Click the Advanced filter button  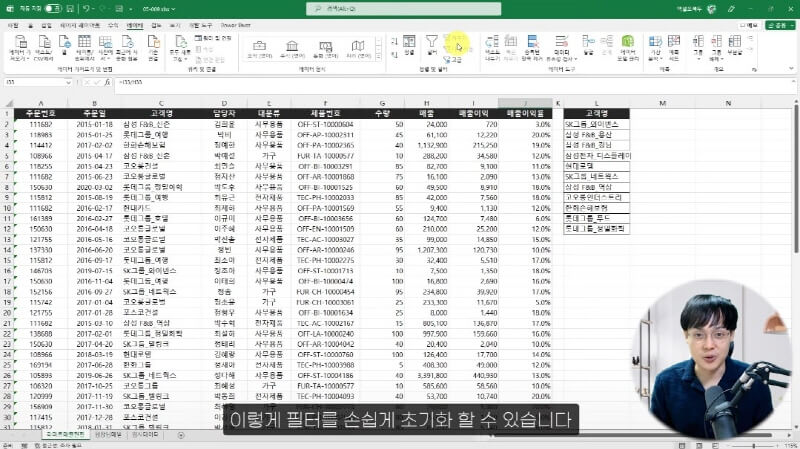tap(453, 60)
